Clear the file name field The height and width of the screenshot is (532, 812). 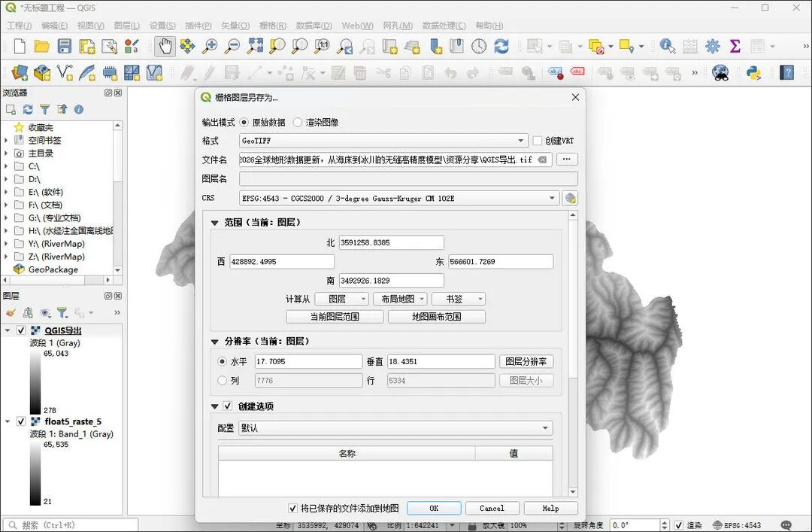pos(542,160)
